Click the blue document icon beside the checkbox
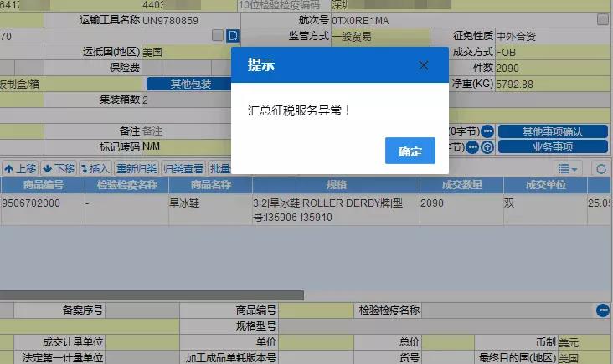This screenshot has width=613, height=364. (x=233, y=36)
